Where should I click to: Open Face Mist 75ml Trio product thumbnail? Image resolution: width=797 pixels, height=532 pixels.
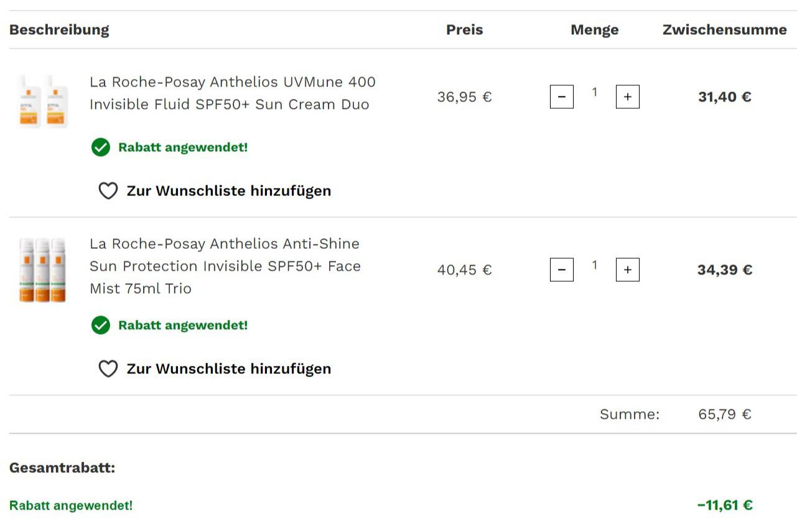point(42,270)
